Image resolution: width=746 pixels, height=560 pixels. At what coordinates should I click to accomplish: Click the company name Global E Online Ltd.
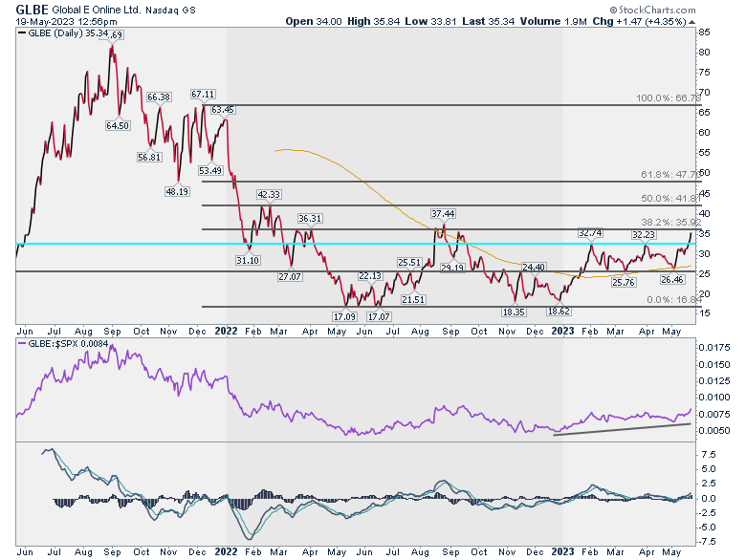click(x=96, y=10)
